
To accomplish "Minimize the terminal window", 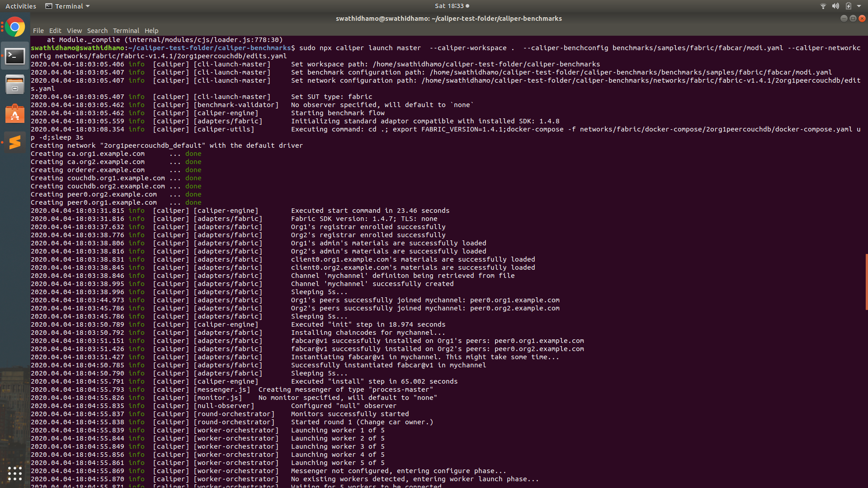I will point(844,19).
